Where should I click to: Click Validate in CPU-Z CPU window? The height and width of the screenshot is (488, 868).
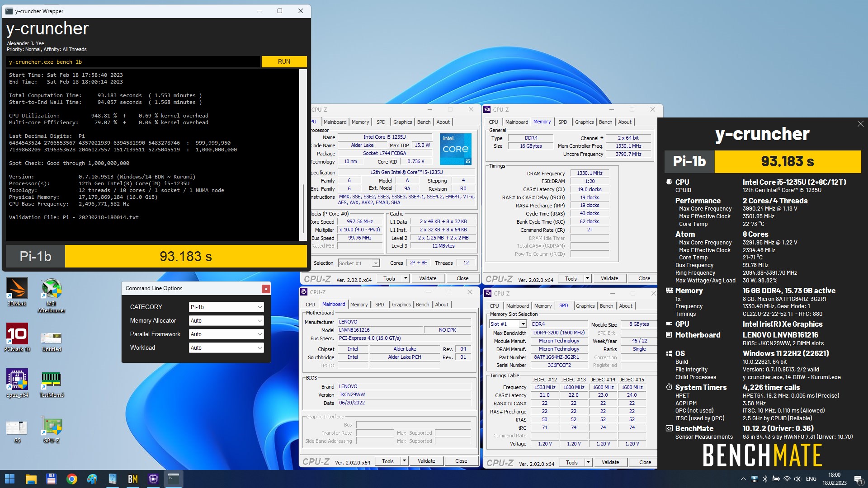point(428,278)
